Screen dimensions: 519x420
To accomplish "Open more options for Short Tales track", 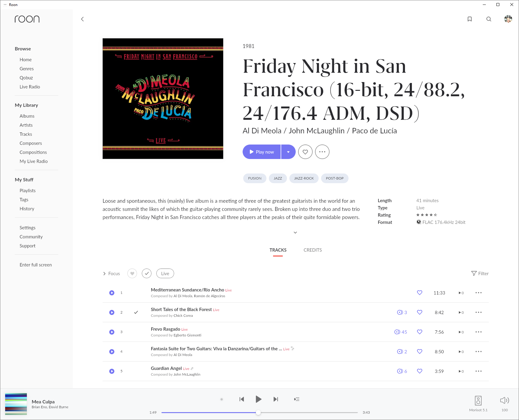I will (x=479, y=312).
